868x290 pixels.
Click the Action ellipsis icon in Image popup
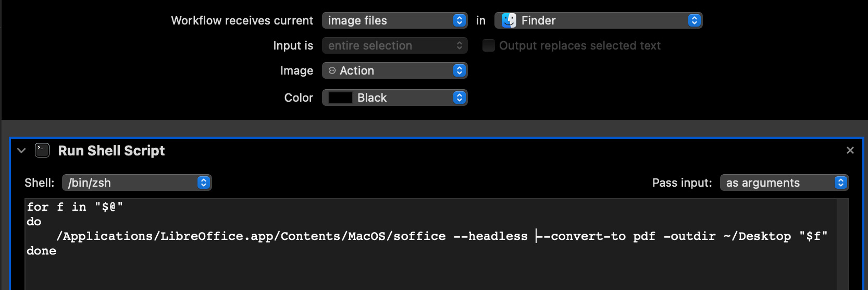332,71
